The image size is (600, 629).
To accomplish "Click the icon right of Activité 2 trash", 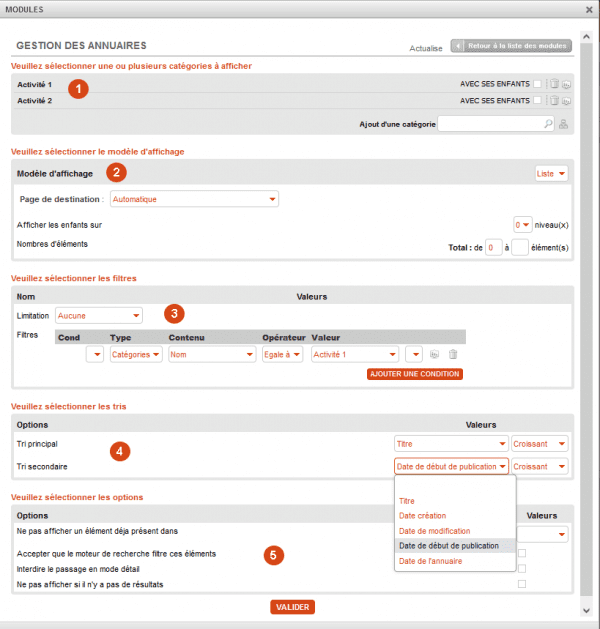I will coord(567,101).
